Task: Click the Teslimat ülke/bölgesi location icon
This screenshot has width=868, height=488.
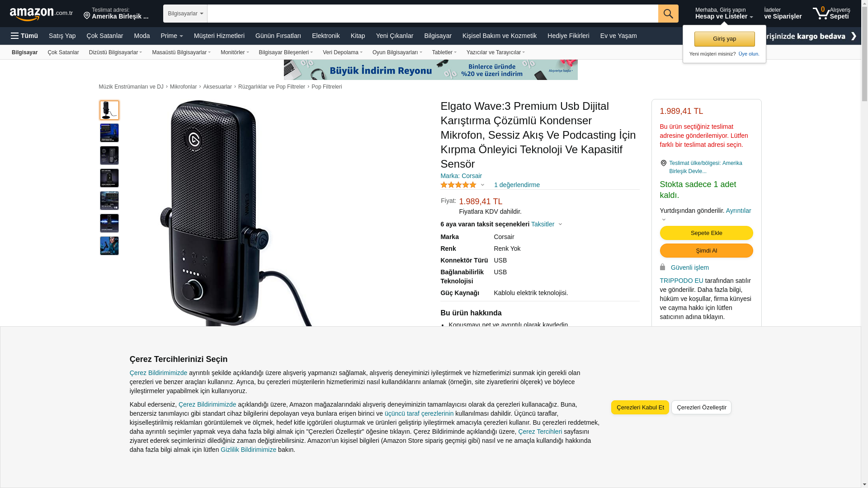Action: pos(663,163)
